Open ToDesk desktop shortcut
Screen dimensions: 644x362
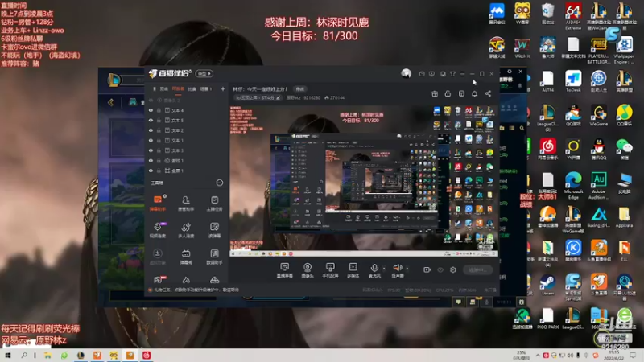point(573,80)
